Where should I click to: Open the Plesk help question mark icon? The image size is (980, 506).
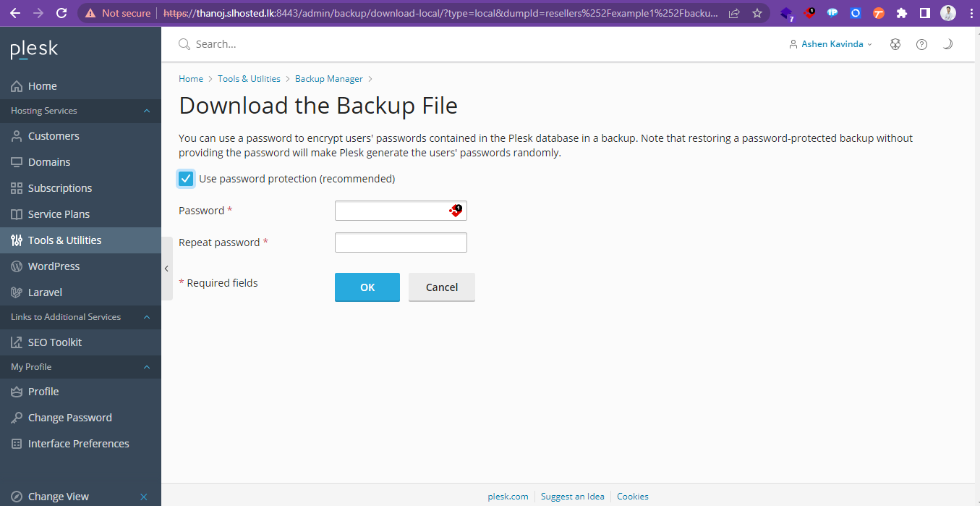pyautogui.click(x=921, y=44)
